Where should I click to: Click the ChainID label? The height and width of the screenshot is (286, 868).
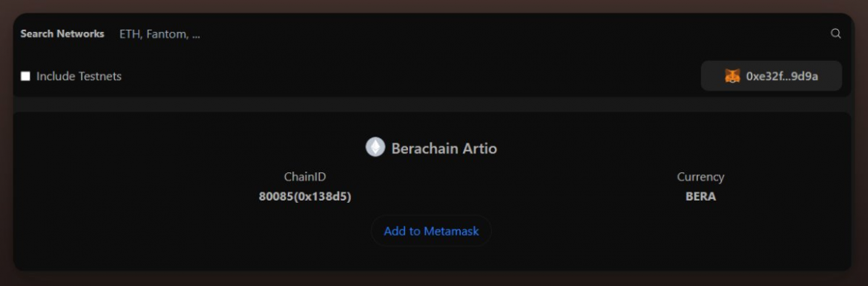click(305, 177)
